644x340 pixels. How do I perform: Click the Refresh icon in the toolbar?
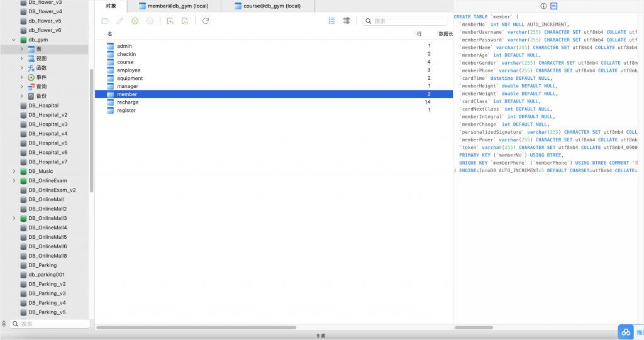pyautogui.click(x=205, y=21)
